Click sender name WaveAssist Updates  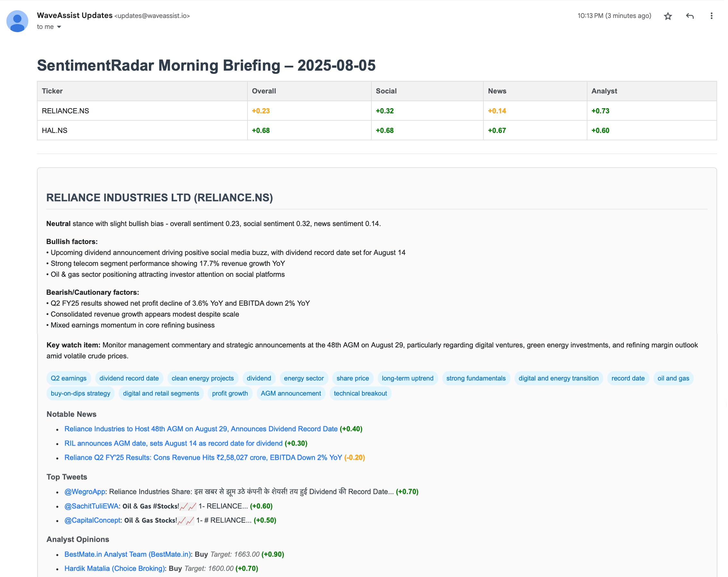tap(74, 15)
